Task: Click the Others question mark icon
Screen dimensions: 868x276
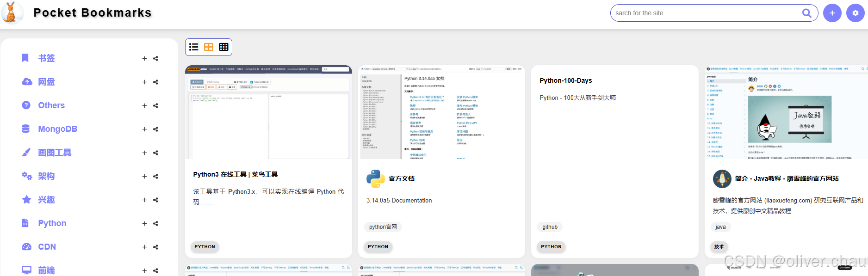Action: click(26, 105)
